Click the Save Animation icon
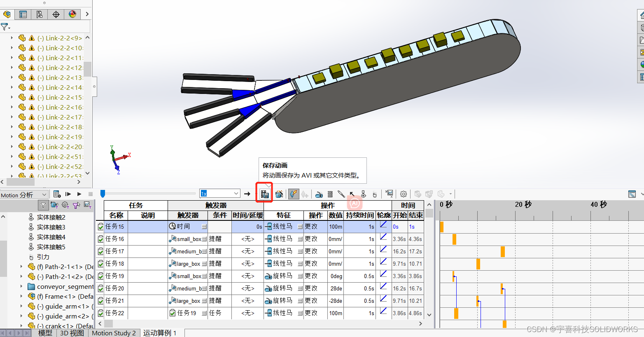Image resolution: width=644 pixels, height=337 pixels. [264, 194]
